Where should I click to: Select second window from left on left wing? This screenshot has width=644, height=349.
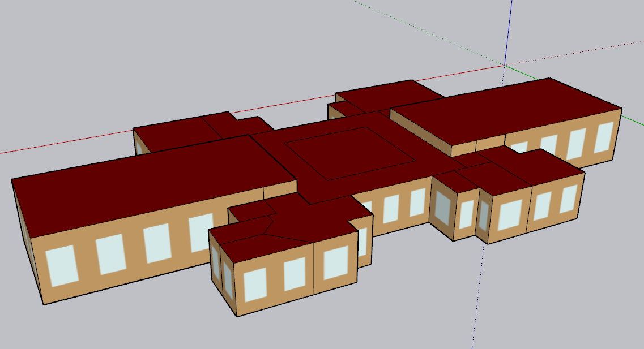click(x=110, y=255)
